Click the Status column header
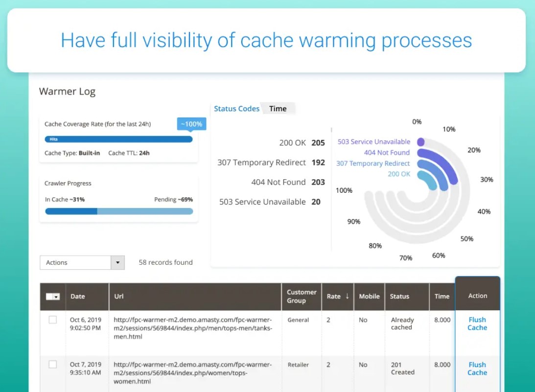The height and width of the screenshot is (392, 535). (399, 297)
